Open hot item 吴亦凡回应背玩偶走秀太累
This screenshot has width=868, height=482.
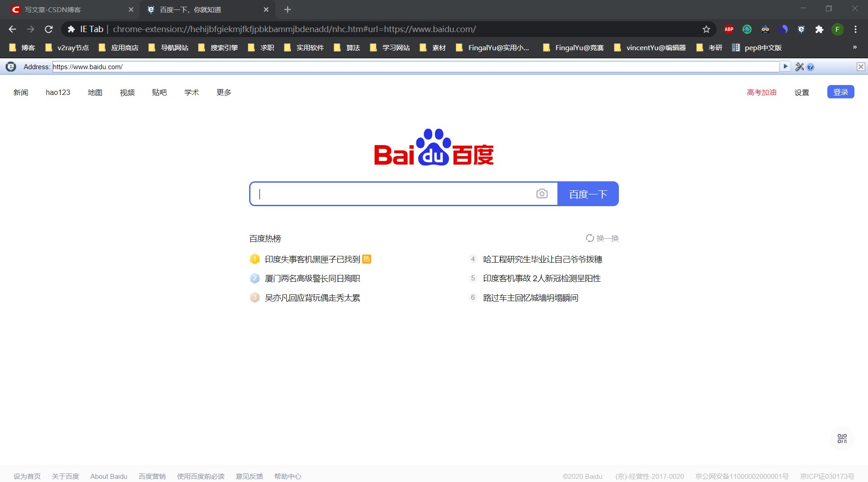tap(312, 298)
